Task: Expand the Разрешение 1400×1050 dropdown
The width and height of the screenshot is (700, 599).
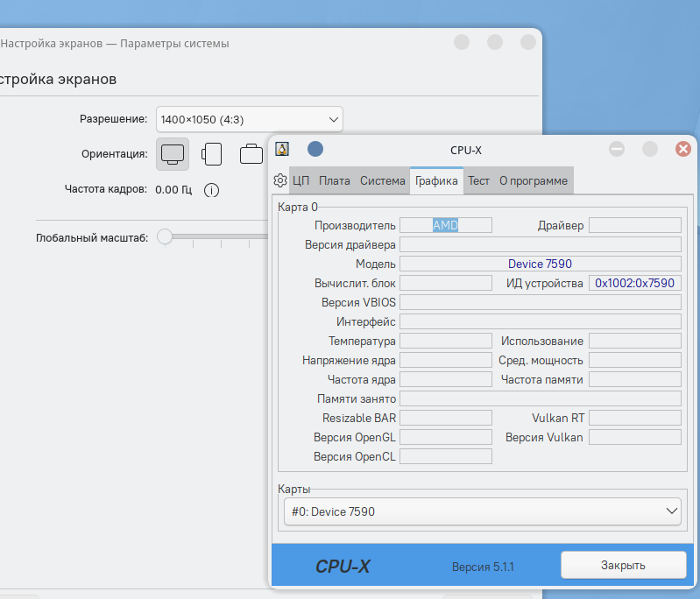Action: pos(250,120)
